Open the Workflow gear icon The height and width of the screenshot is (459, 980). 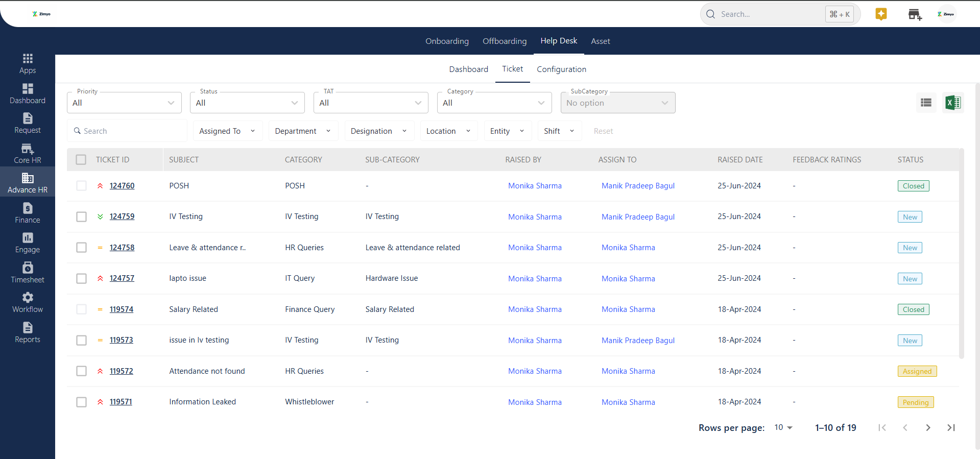(x=28, y=297)
